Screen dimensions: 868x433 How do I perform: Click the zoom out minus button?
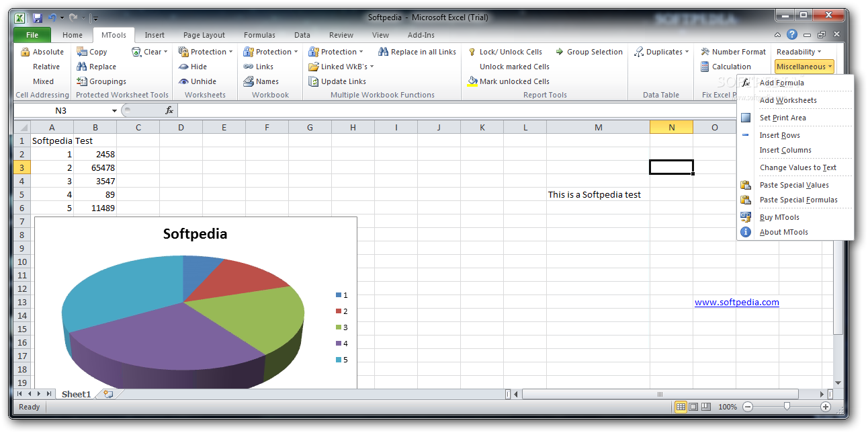pyautogui.click(x=748, y=407)
